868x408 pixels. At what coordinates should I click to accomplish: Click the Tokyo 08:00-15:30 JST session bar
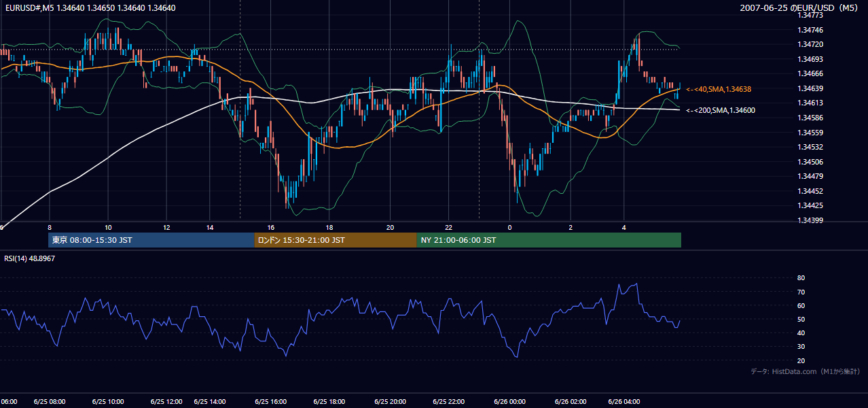(x=151, y=240)
